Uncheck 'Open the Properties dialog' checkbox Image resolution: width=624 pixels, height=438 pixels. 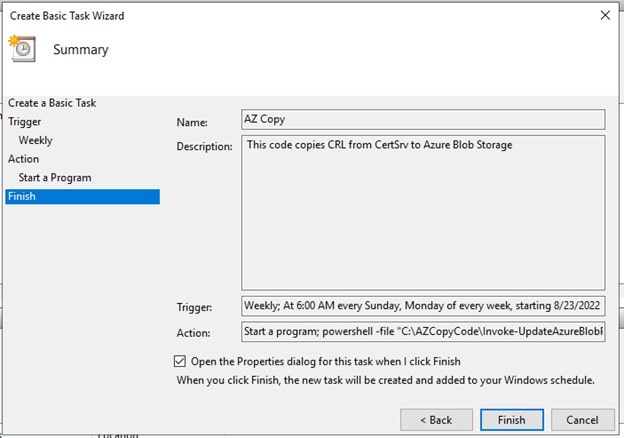tap(180, 361)
